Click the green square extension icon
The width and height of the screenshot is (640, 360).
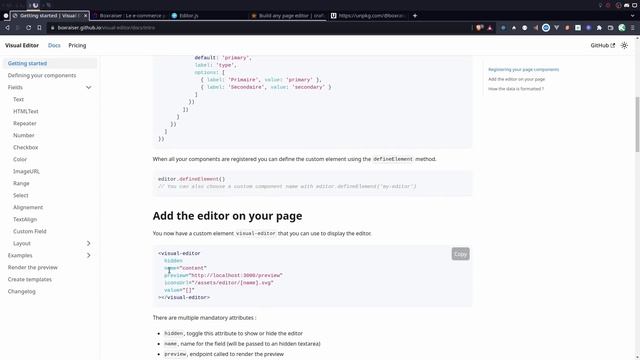pyautogui.click(x=578, y=28)
